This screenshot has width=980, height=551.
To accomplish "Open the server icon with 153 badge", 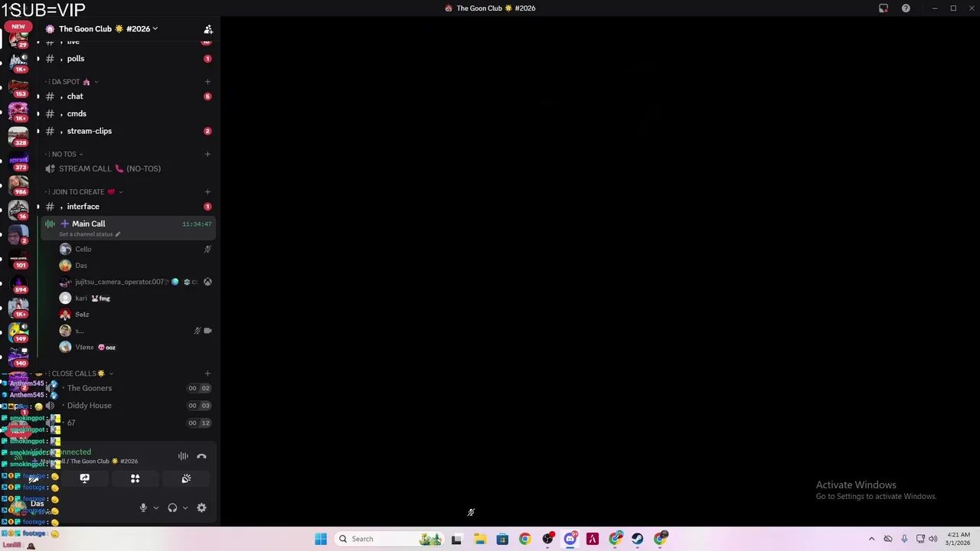I will [18, 86].
